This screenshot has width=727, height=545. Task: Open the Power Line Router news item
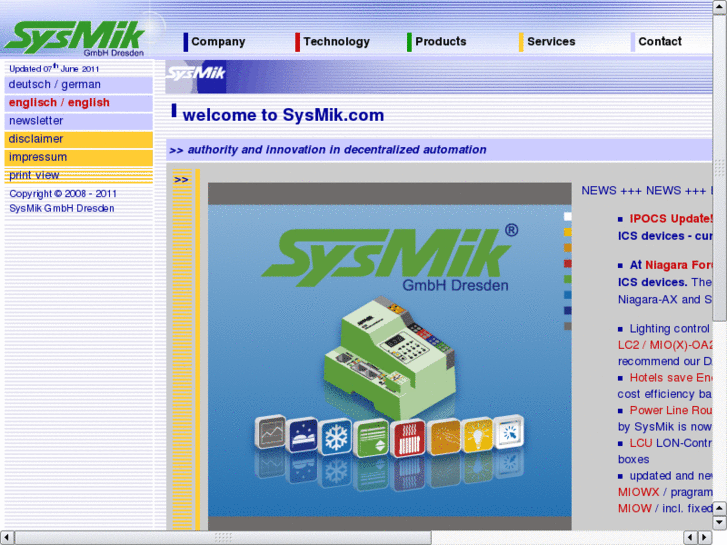670,410
